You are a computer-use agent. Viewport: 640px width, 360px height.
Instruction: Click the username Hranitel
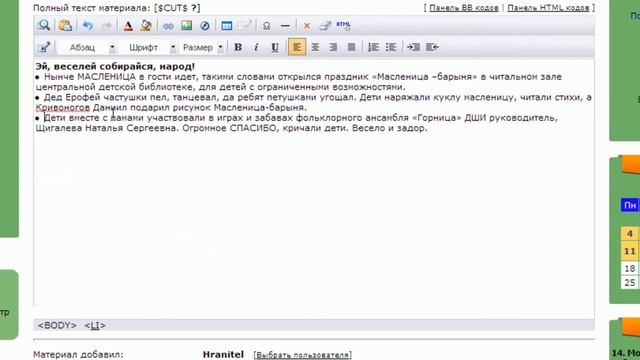223,355
